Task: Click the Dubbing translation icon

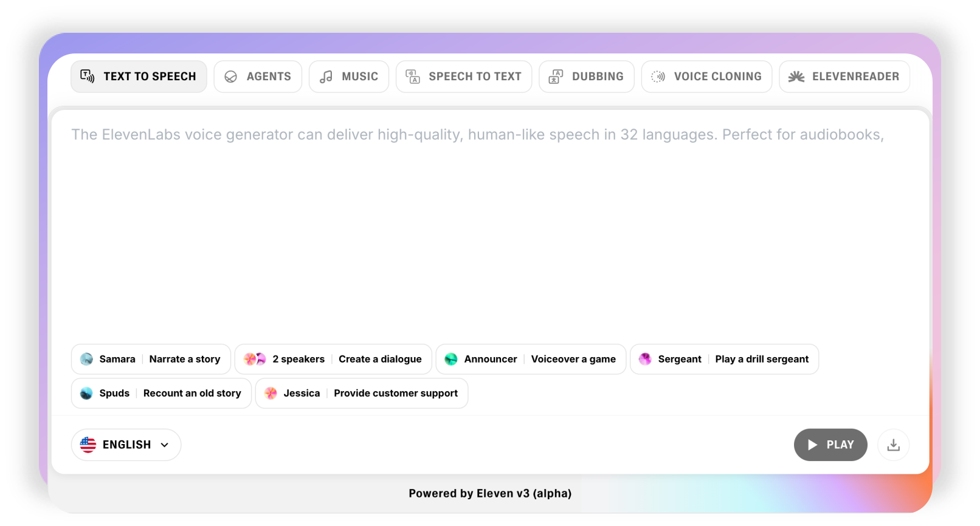Action: [556, 77]
